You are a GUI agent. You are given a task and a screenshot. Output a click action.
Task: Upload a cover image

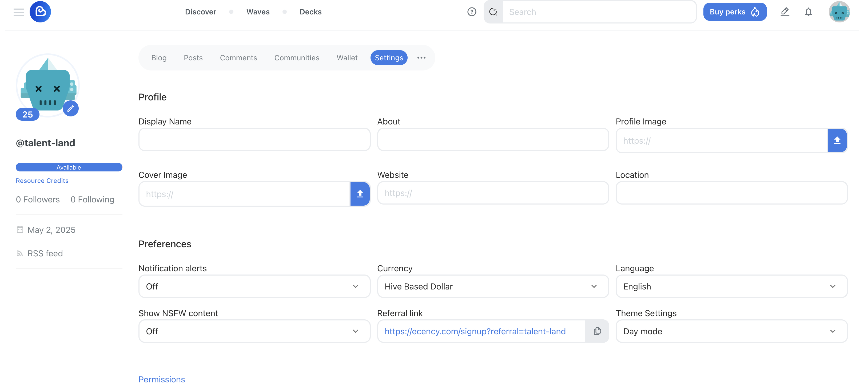(360, 194)
